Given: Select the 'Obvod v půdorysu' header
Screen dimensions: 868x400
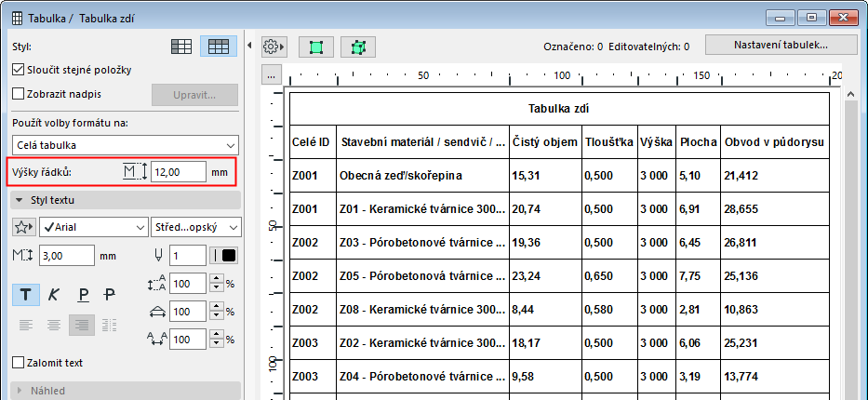Looking at the screenshot, I should (775, 142).
